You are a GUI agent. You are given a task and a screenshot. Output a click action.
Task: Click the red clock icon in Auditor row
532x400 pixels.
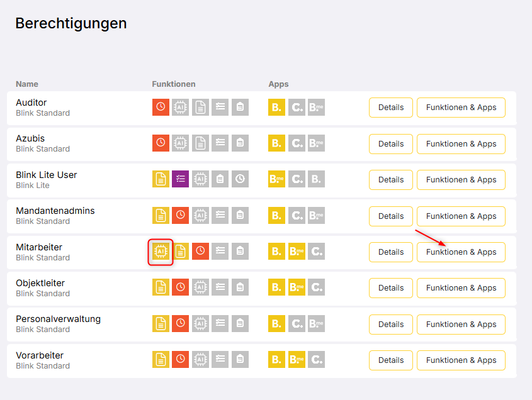161,107
